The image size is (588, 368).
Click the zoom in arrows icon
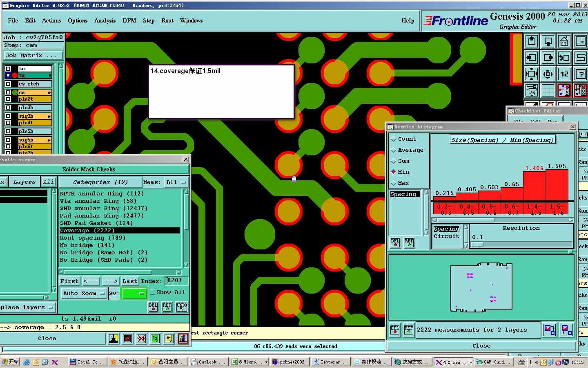[x=532, y=74]
